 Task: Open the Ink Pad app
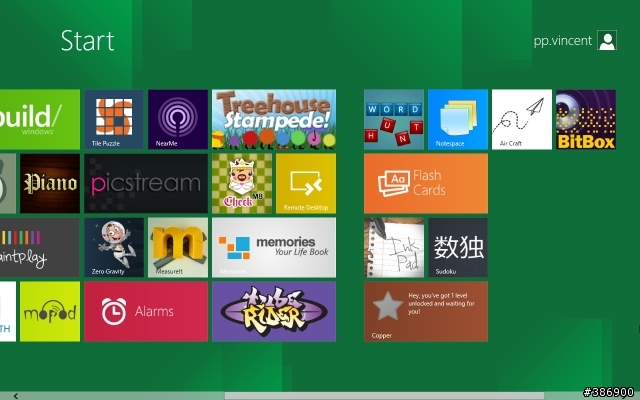click(x=394, y=247)
